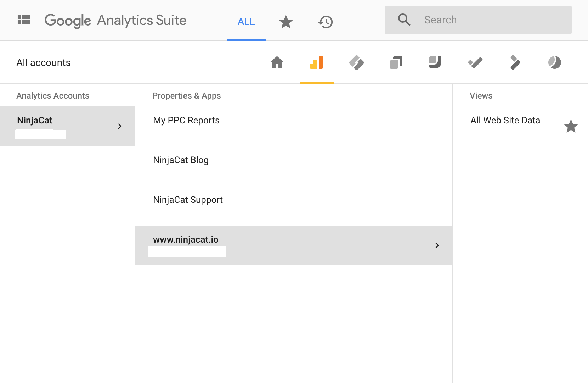Select the Audience Center product icon
The image size is (588, 383).
point(554,62)
